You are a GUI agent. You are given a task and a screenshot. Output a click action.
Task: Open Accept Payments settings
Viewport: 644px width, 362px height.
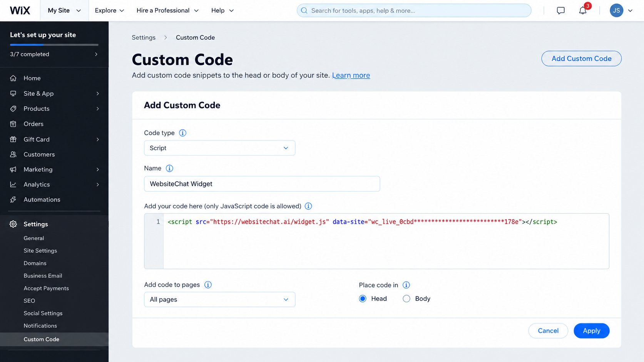(46, 288)
